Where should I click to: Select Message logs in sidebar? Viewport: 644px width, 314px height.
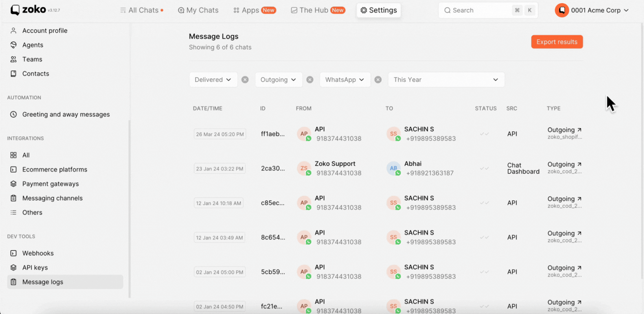point(65,282)
